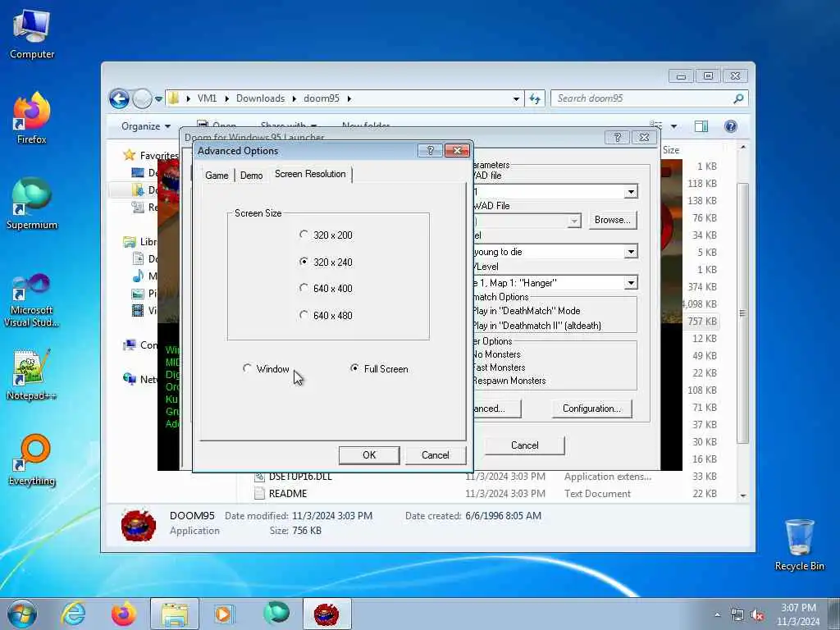Click the Search doom95 field
This screenshot has height=630, width=840.
(642, 98)
